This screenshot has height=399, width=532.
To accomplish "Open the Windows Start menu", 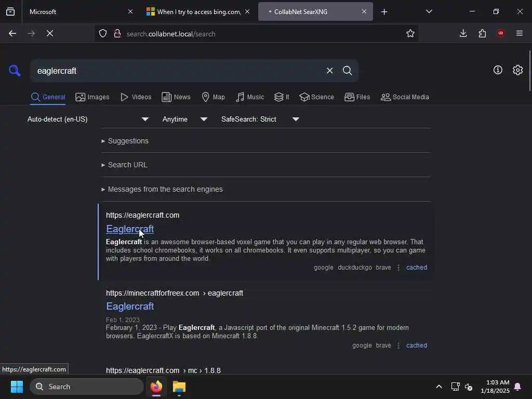I will pyautogui.click(x=17, y=387).
